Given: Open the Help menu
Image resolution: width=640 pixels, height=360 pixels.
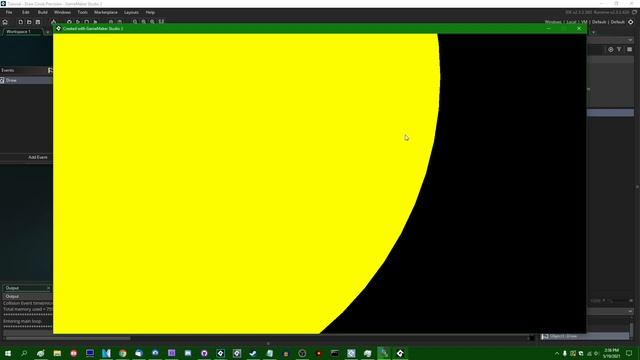Looking at the screenshot, I should point(150,12).
